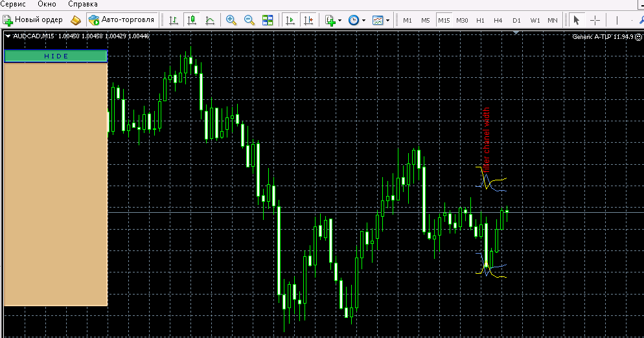Select the M30 timeframe
644x338 pixels.
click(x=462, y=20)
